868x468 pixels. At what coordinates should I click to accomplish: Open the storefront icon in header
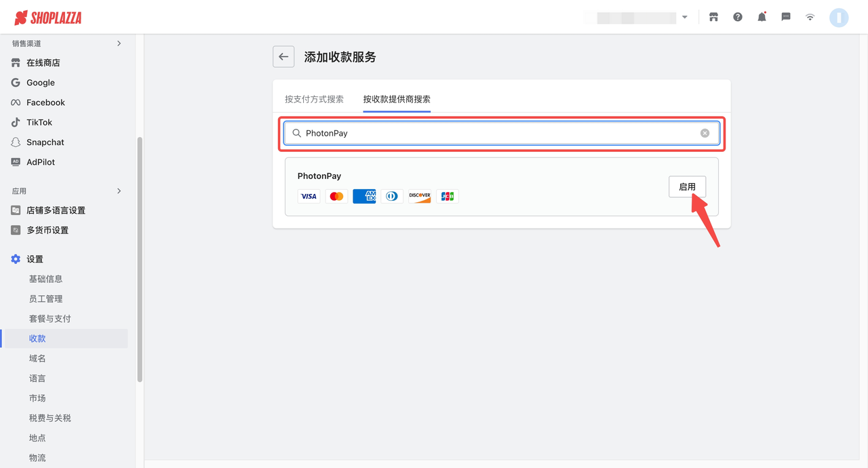[x=713, y=17]
